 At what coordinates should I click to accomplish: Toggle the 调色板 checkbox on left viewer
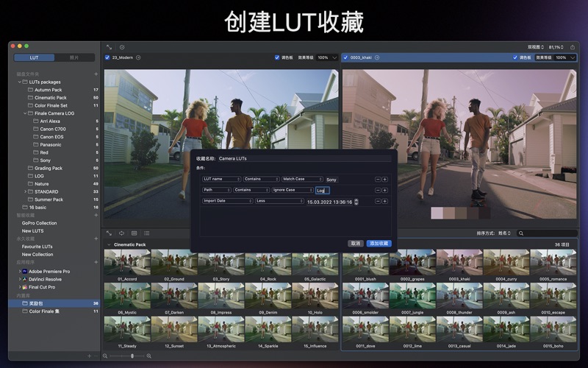277,57
